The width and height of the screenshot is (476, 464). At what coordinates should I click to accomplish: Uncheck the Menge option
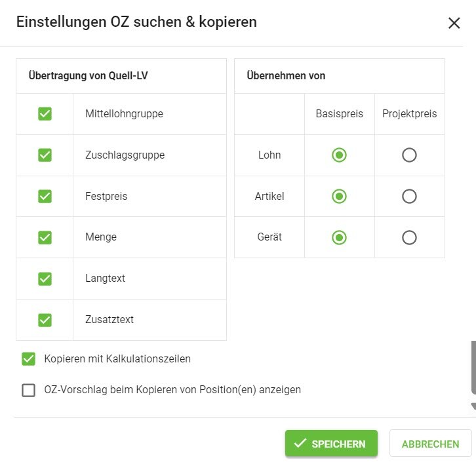(45, 237)
